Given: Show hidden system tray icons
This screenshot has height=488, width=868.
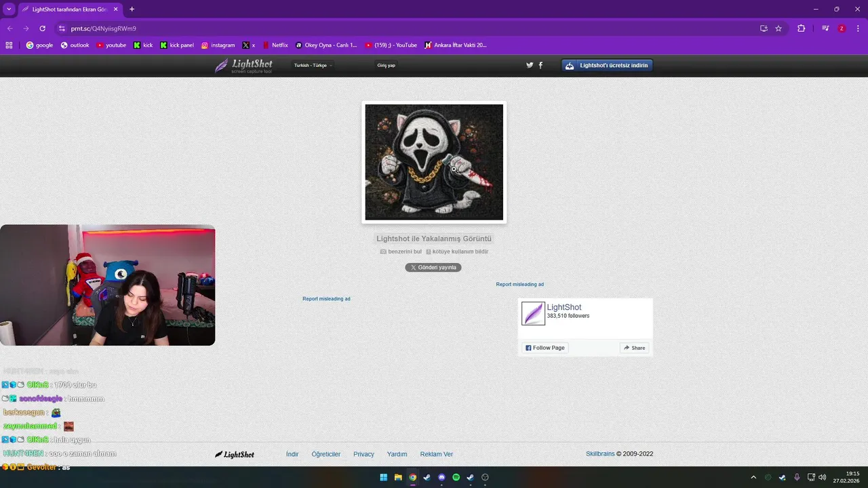Looking at the screenshot, I should [753, 477].
